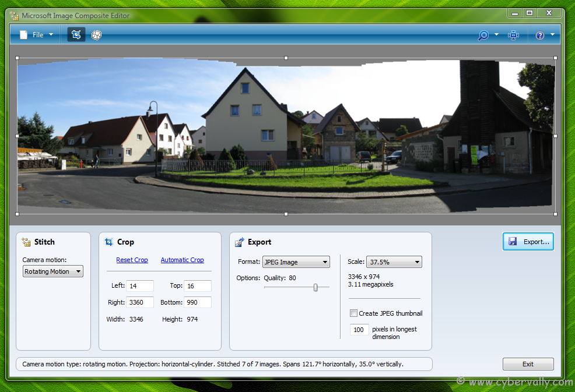Click the Export panel header icon
This screenshot has width=575, height=392.
(240, 242)
